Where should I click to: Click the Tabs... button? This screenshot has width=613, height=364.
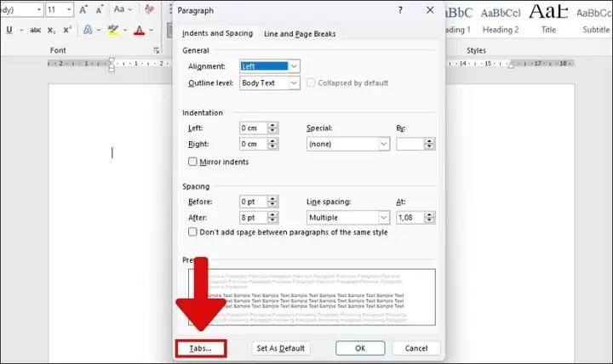(x=201, y=349)
